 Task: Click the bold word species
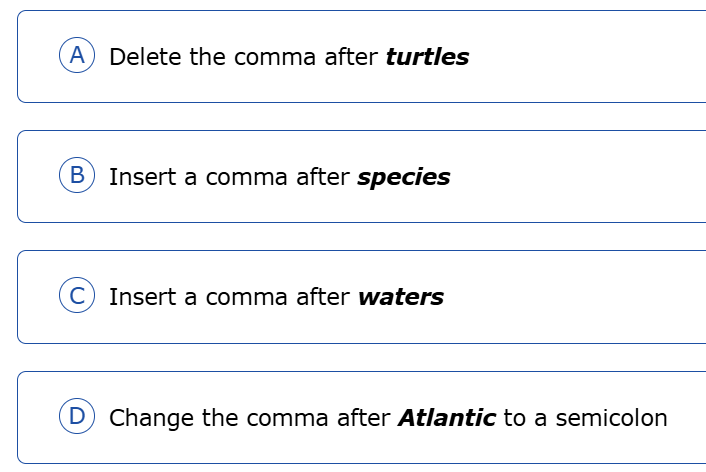[403, 178]
